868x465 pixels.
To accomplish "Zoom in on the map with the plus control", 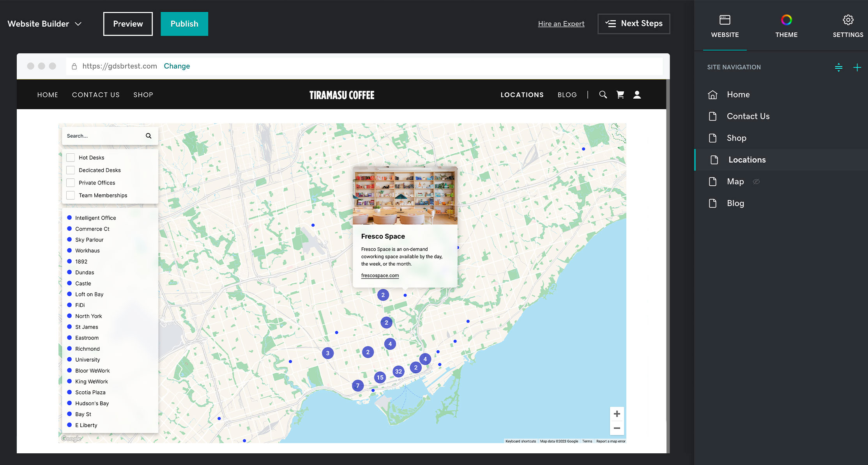I will 617,414.
